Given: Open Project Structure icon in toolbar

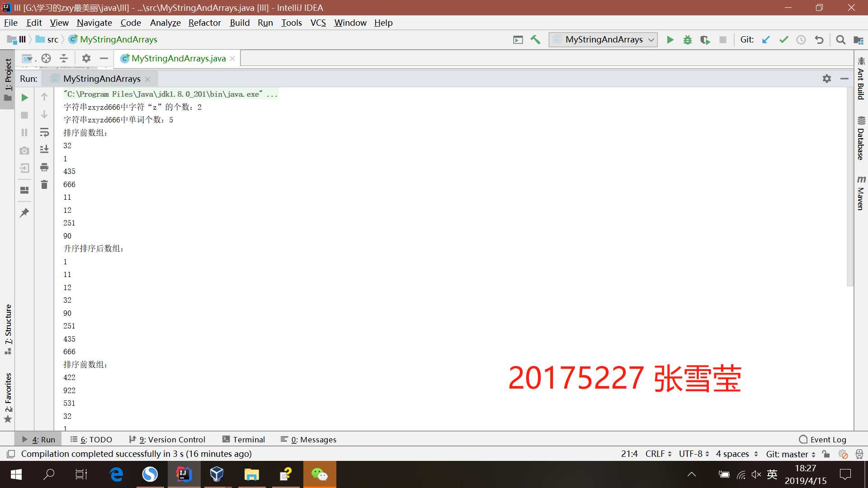Looking at the screenshot, I should (x=858, y=40).
